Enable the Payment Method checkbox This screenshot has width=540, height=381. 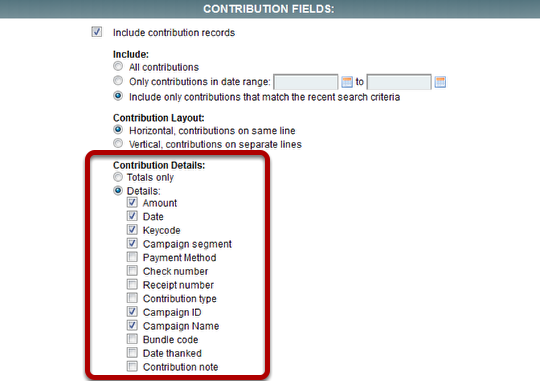(x=132, y=257)
